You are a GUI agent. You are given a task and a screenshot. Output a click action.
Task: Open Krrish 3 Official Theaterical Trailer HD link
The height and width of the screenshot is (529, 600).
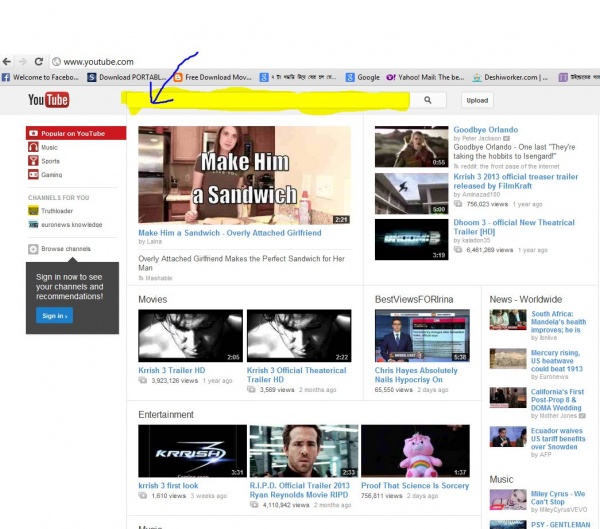(296, 375)
